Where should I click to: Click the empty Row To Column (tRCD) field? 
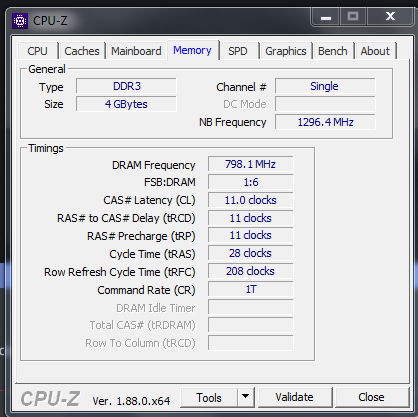(x=251, y=343)
